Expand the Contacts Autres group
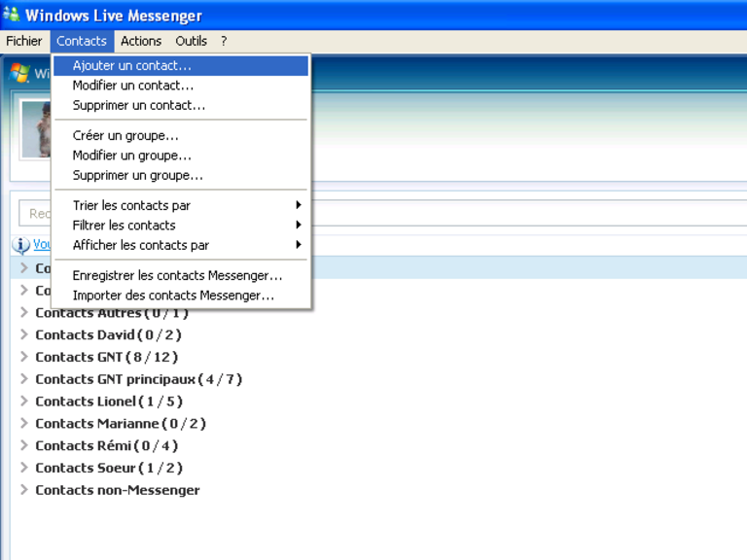 [x=23, y=312]
